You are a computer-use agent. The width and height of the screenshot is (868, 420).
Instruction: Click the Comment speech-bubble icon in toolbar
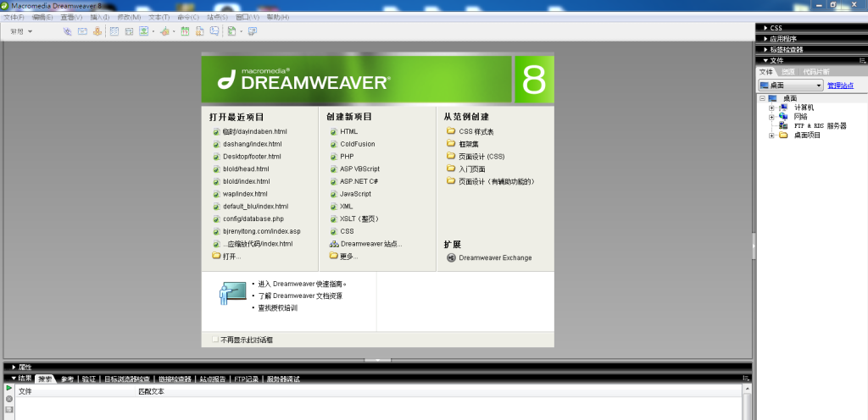point(214,31)
